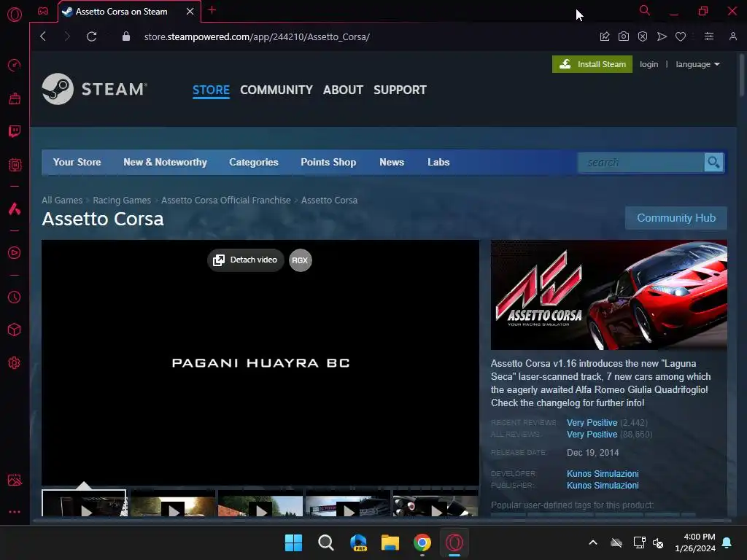Open Easy Setup sliders icon

[x=709, y=36]
